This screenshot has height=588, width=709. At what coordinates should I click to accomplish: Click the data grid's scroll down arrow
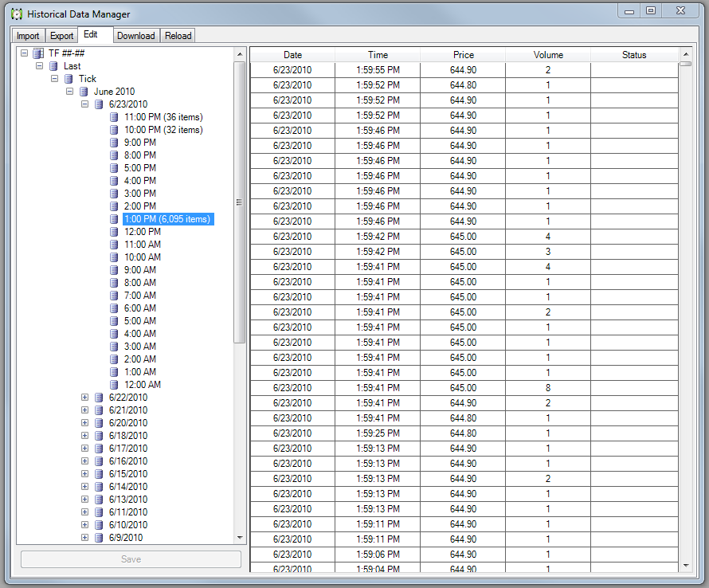click(686, 566)
